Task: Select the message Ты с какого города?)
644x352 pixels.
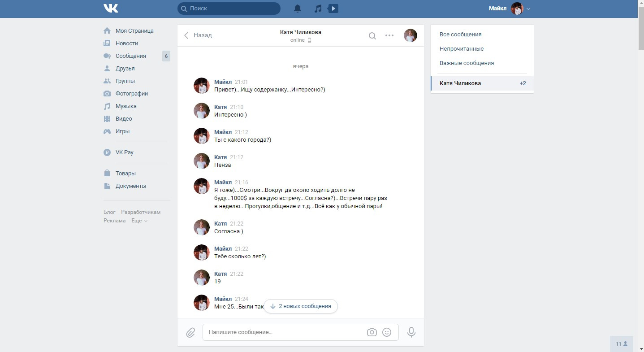Action: [x=243, y=140]
